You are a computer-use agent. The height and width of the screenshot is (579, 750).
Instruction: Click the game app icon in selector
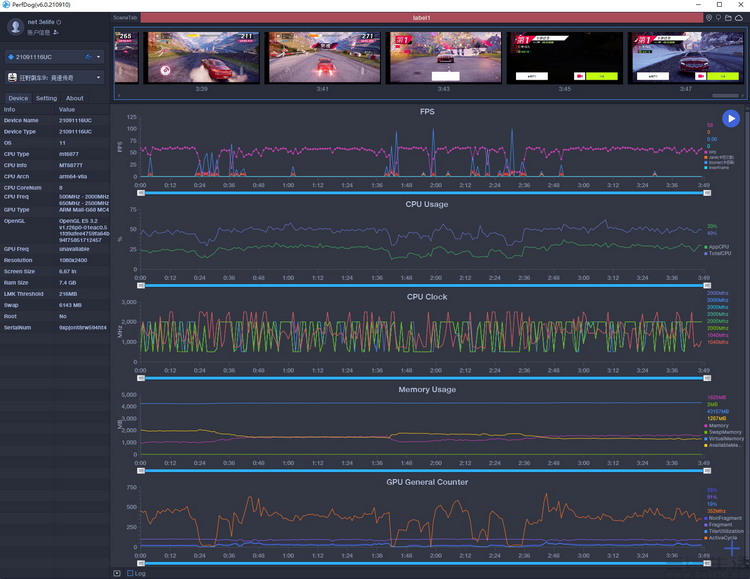click(x=12, y=77)
